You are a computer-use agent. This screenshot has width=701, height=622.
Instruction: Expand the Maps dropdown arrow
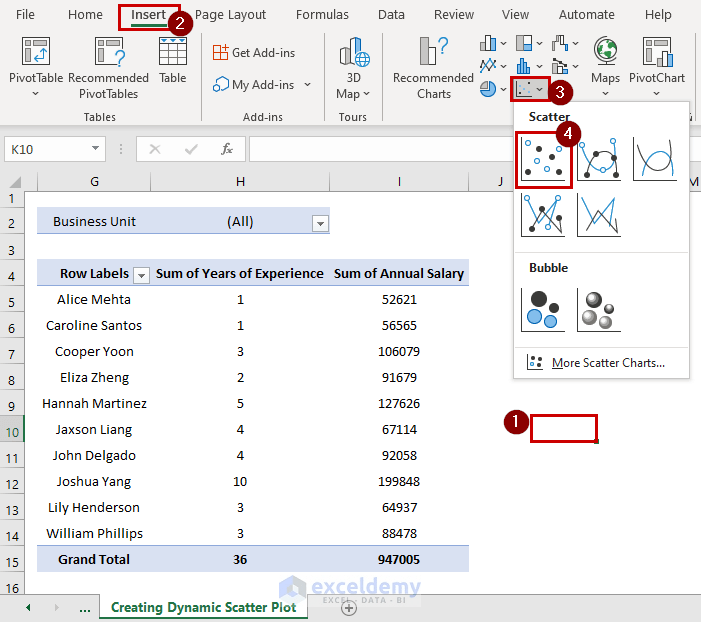(x=605, y=93)
